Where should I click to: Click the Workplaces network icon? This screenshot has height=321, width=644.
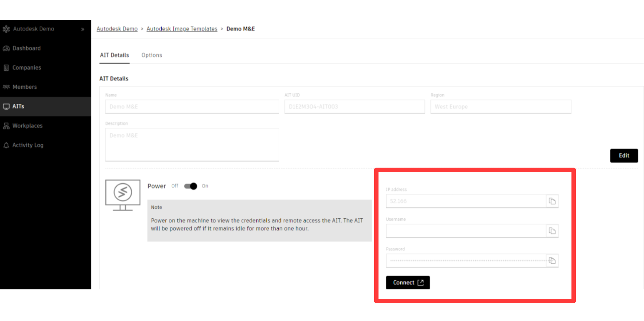[x=6, y=126]
